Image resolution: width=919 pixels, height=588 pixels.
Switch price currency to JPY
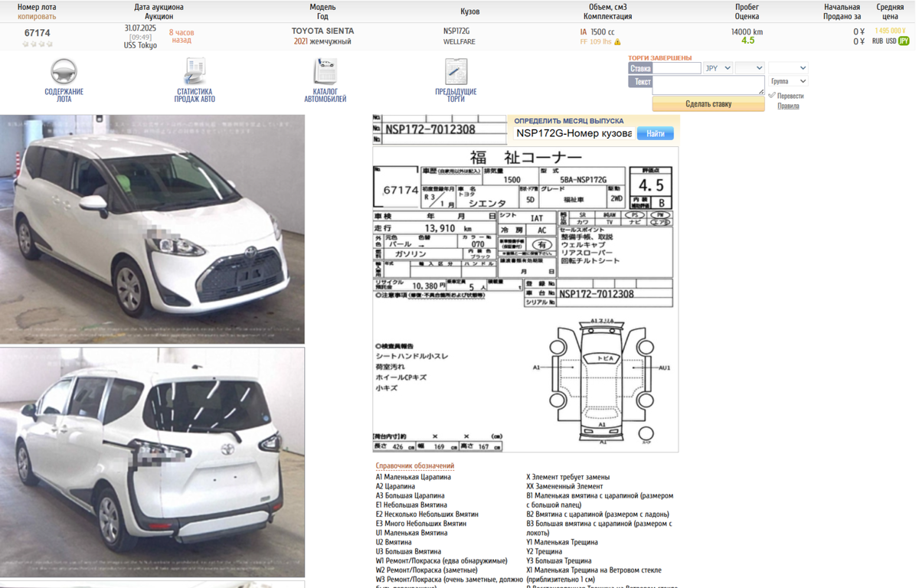tap(904, 41)
